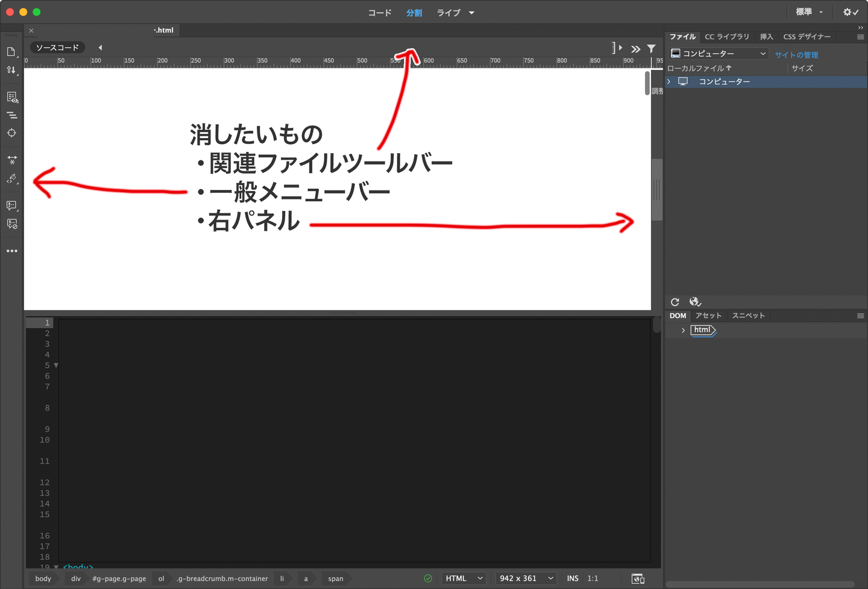Collapse code at line 5 triangle
The height and width of the screenshot is (589, 868).
coord(56,365)
